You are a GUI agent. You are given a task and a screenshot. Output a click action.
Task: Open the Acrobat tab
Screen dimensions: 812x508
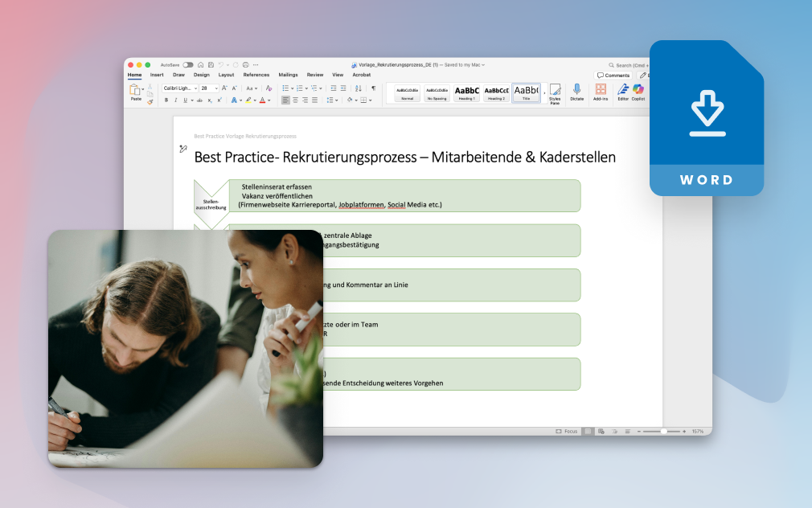pyautogui.click(x=362, y=75)
